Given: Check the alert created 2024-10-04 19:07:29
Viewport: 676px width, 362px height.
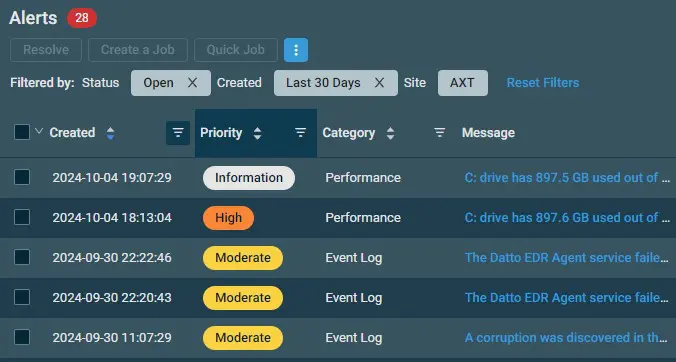Looking at the screenshot, I should pyautogui.click(x=22, y=177).
